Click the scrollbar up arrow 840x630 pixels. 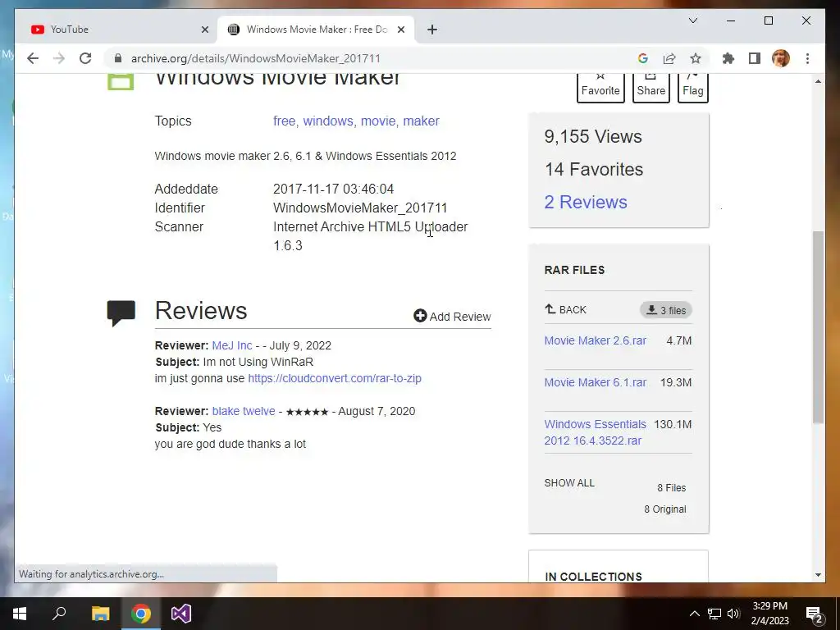coord(818,81)
